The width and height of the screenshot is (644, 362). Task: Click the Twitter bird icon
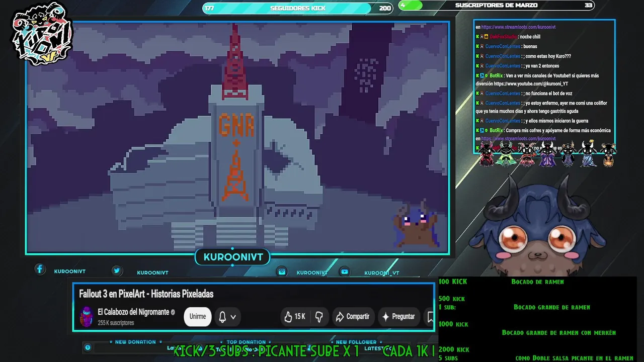click(117, 270)
